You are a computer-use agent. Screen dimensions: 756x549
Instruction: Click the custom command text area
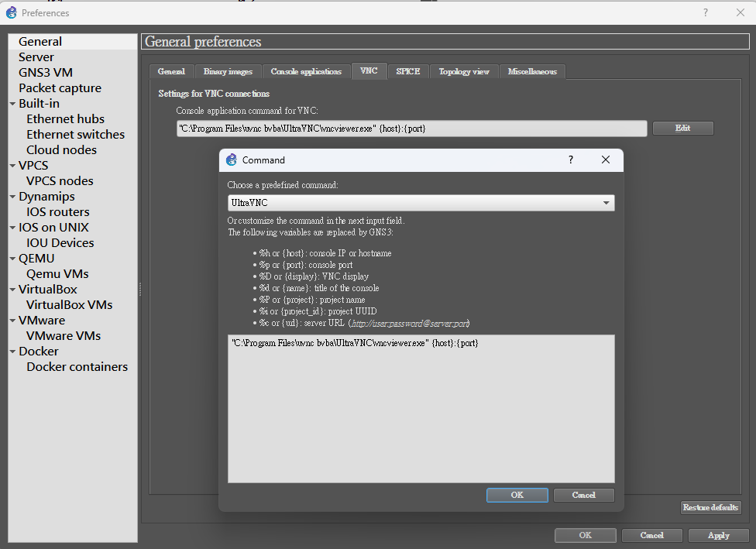pos(421,409)
